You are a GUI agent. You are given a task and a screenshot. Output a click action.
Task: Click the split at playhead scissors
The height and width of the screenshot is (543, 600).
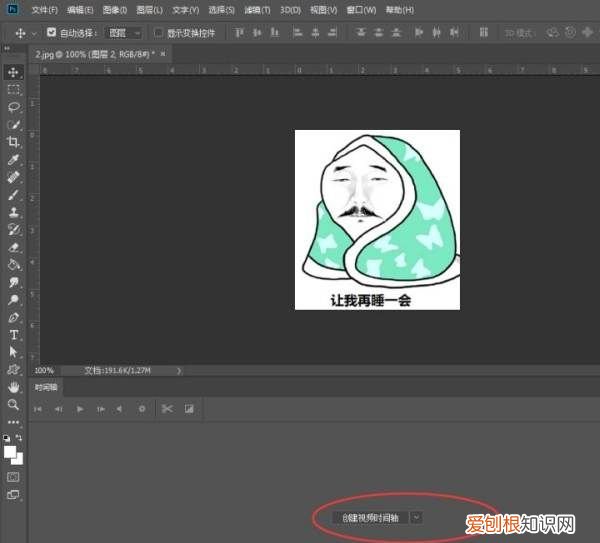tap(167, 409)
